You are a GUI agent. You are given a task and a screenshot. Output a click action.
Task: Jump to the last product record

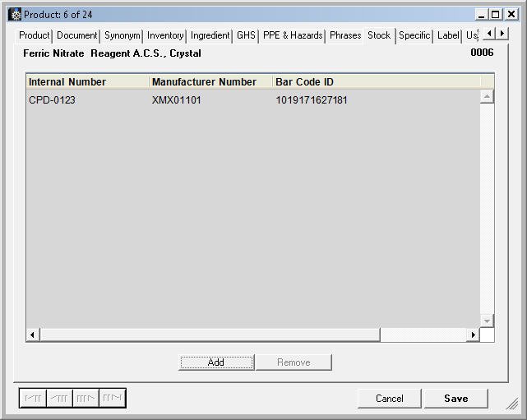pyautogui.click(x=112, y=399)
